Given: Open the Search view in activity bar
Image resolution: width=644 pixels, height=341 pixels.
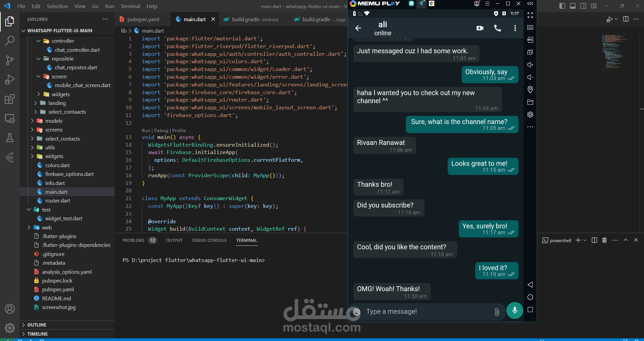Looking at the screenshot, I should (x=10, y=41).
